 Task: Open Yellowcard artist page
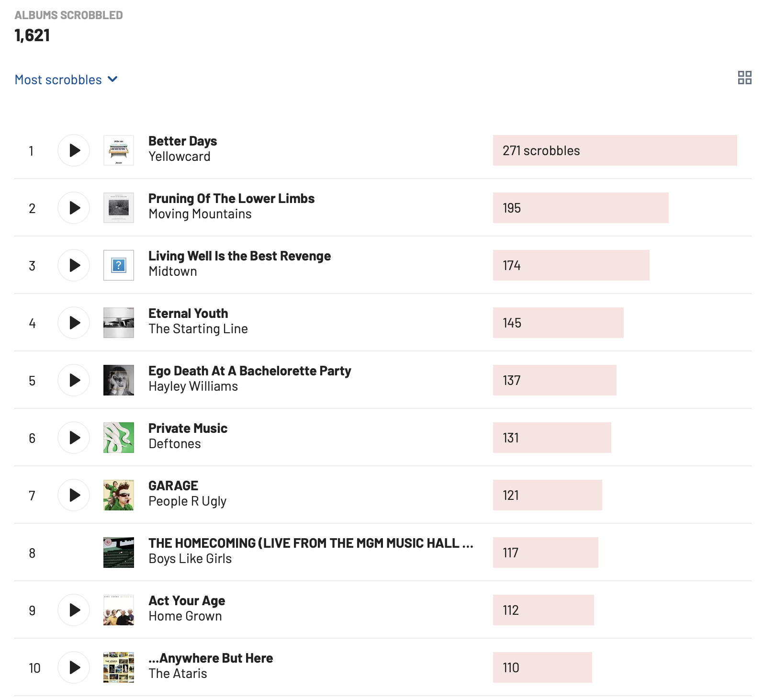(x=179, y=157)
